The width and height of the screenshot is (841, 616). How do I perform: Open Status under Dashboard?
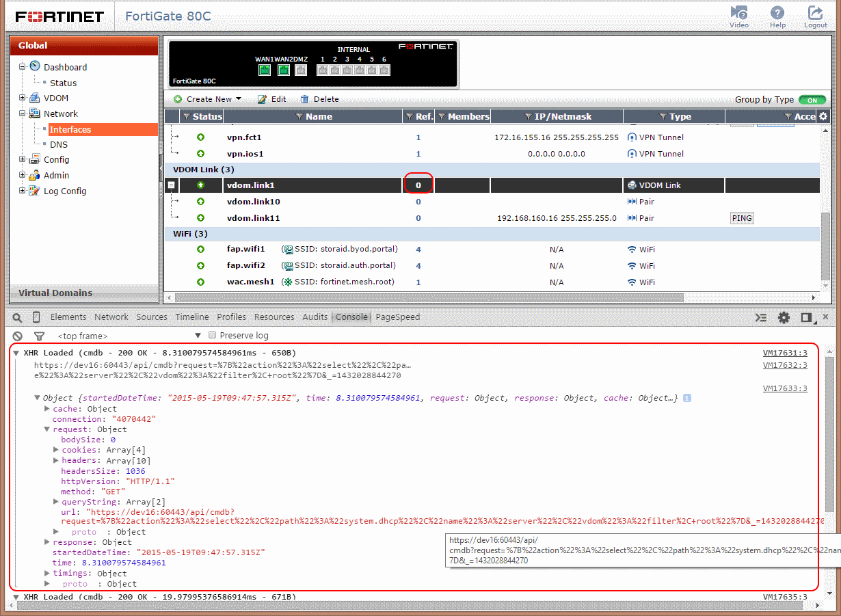(63, 83)
